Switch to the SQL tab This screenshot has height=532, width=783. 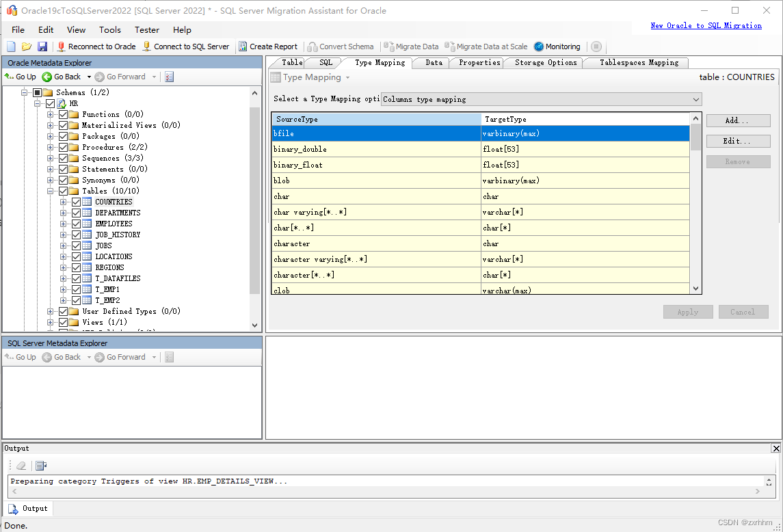(x=326, y=62)
